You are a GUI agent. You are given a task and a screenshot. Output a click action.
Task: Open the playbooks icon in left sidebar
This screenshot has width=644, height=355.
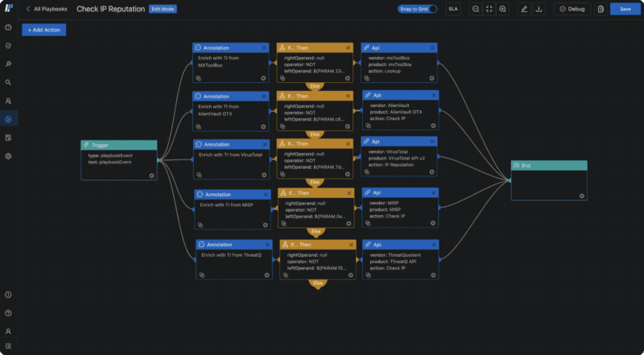coord(8,119)
